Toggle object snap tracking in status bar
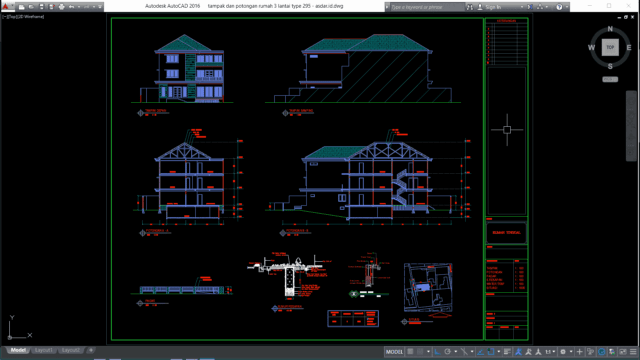This screenshot has width=640, height=360. (x=480, y=352)
